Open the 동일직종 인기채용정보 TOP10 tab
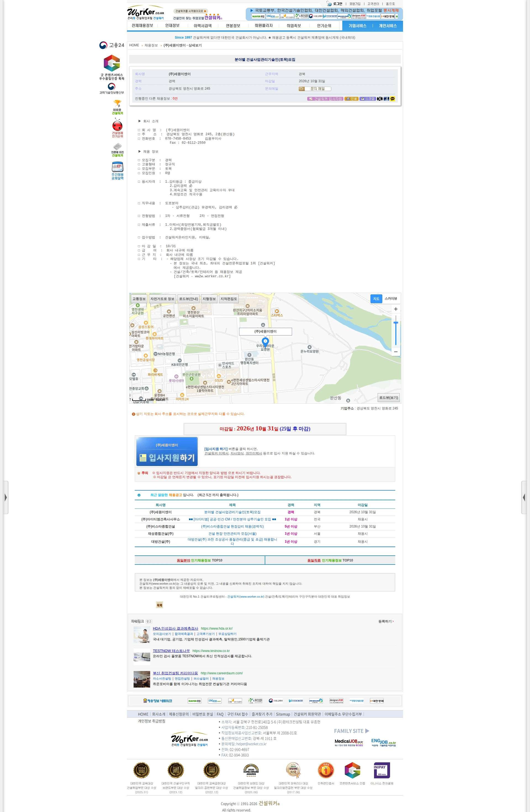Screen dimensions: 530x812 [x=330, y=560]
